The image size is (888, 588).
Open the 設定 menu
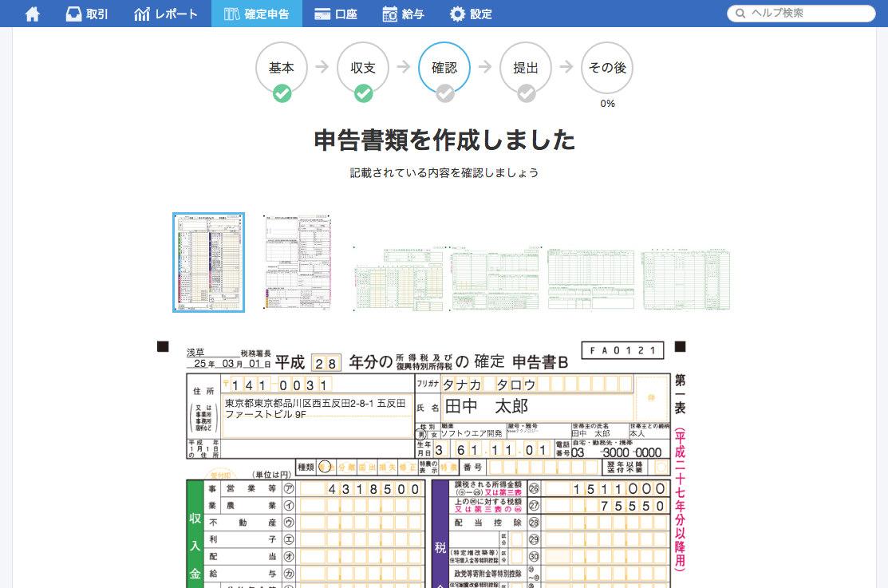click(x=471, y=14)
